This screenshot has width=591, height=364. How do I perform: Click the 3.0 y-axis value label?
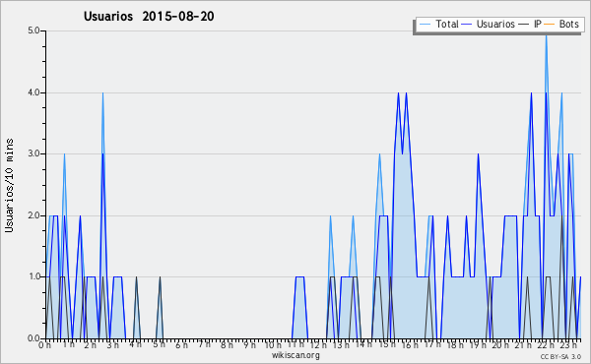[33, 153]
